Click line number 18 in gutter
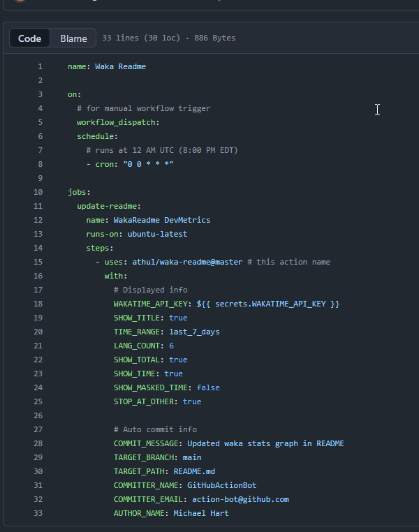 pos(38,304)
